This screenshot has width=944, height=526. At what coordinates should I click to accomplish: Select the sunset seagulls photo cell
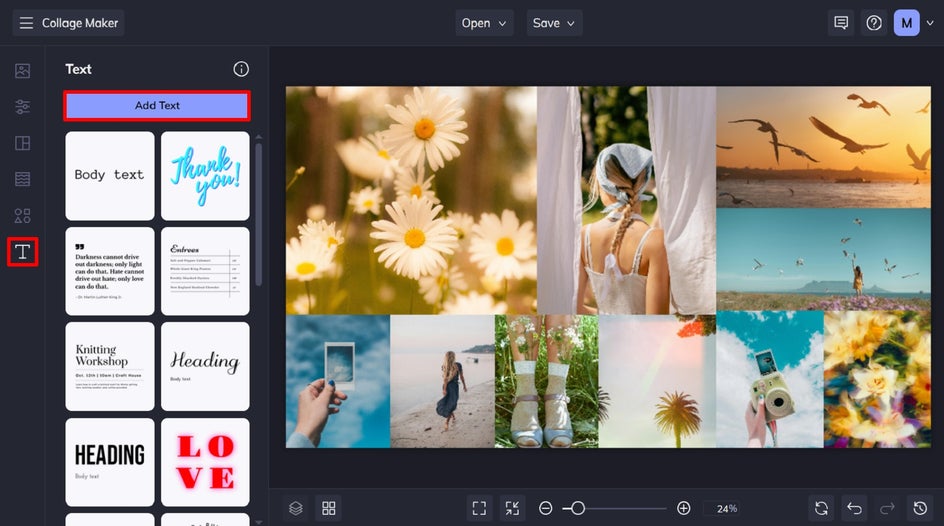(x=824, y=147)
